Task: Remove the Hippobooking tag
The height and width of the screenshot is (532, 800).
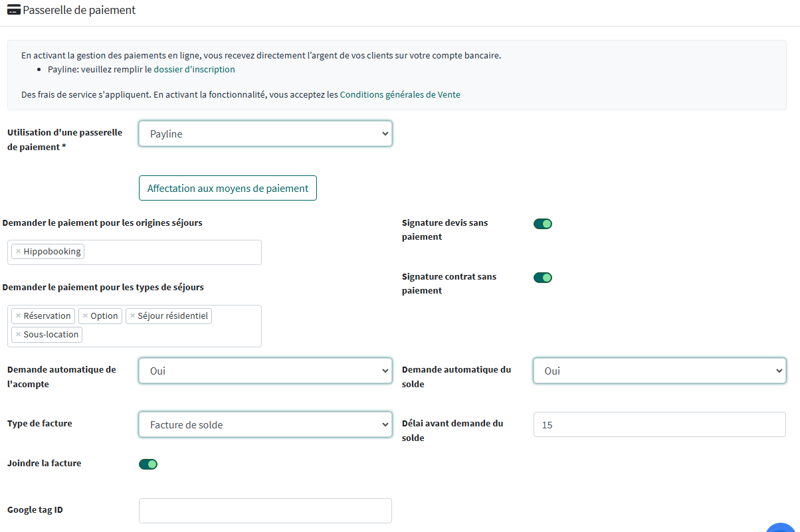Action: pos(18,252)
